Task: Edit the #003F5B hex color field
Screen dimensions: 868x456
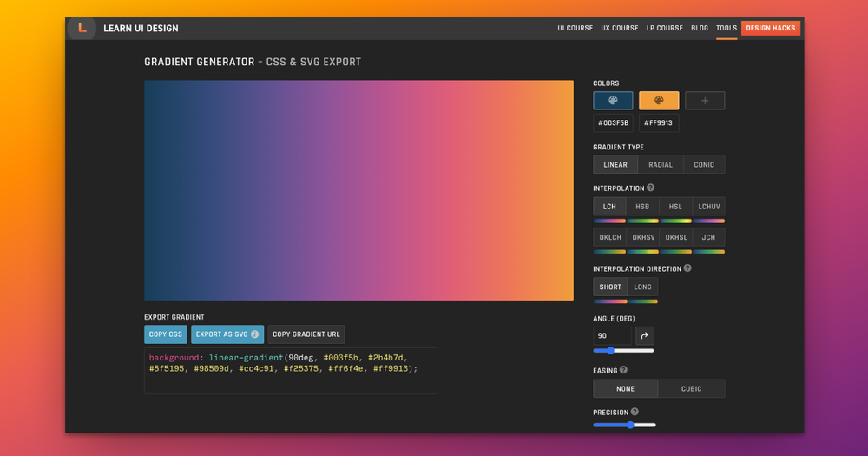Action: 613,123
